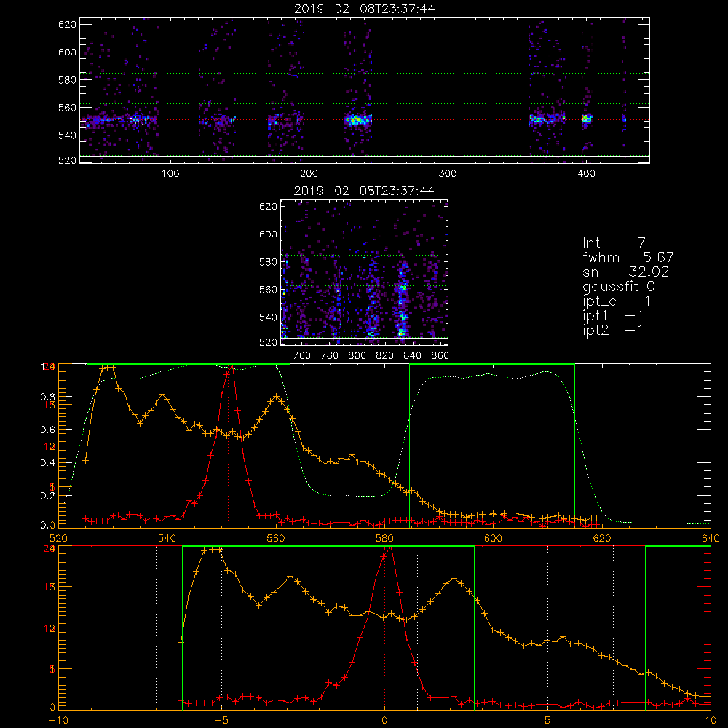Click x-axis label 300 on top spectrogram
The image size is (728, 728).
click(x=448, y=174)
